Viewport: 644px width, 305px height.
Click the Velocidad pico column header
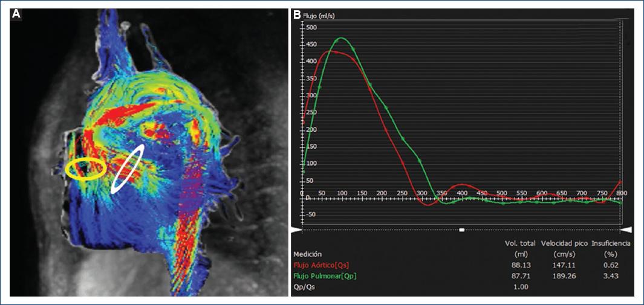pyautogui.click(x=564, y=243)
